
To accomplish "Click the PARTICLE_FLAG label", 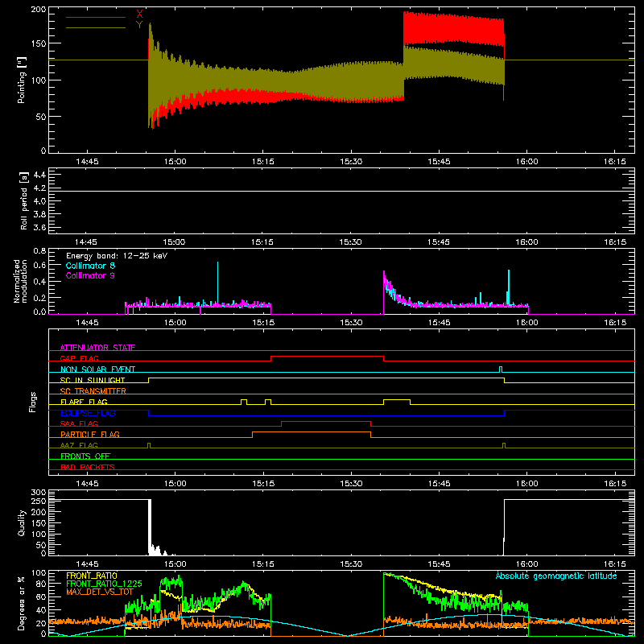I will click(90, 434).
